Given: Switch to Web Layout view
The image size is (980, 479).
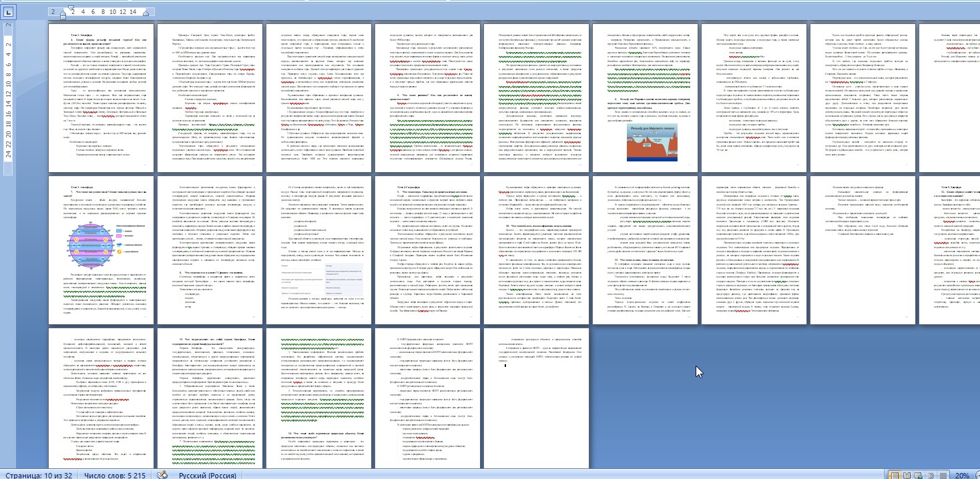Looking at the screenshot, I should coord(919,475).
